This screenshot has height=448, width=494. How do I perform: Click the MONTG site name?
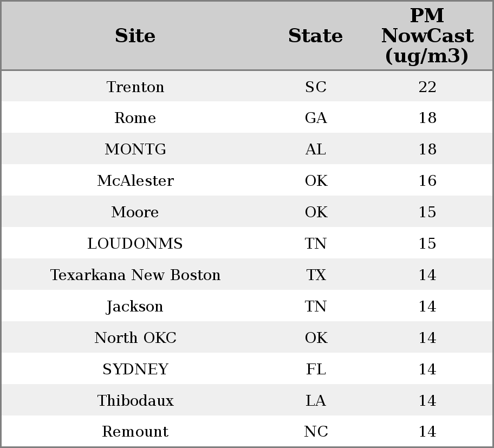click(x=135, y=149)
